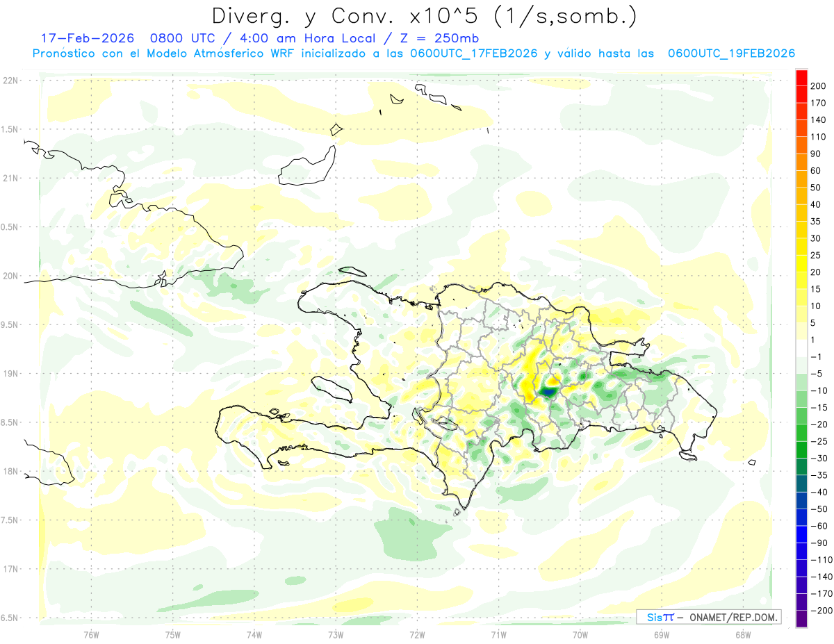The width and height of the screenshot is (834, 644).
Task: Select the "68W" longitude label
Action: click(x=742, y=634)
